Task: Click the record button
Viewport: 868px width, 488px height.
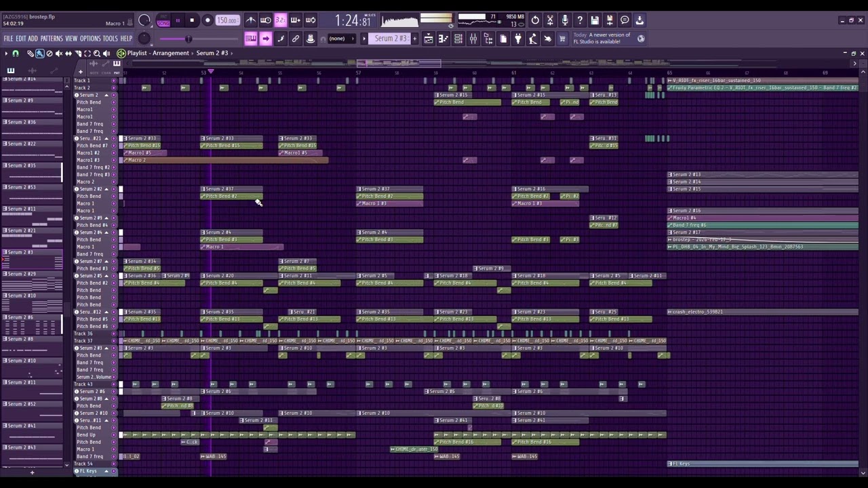Action: click(x=208, y=20)
